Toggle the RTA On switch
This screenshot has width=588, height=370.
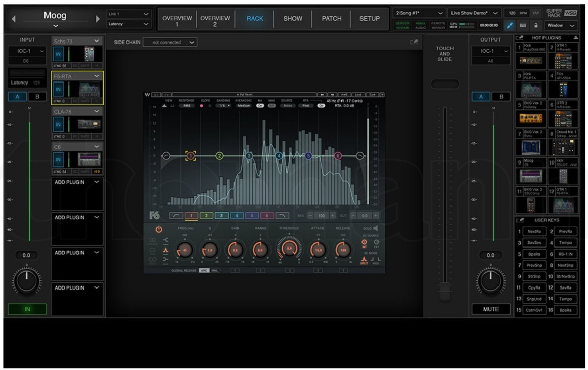(x=321, y=106)
